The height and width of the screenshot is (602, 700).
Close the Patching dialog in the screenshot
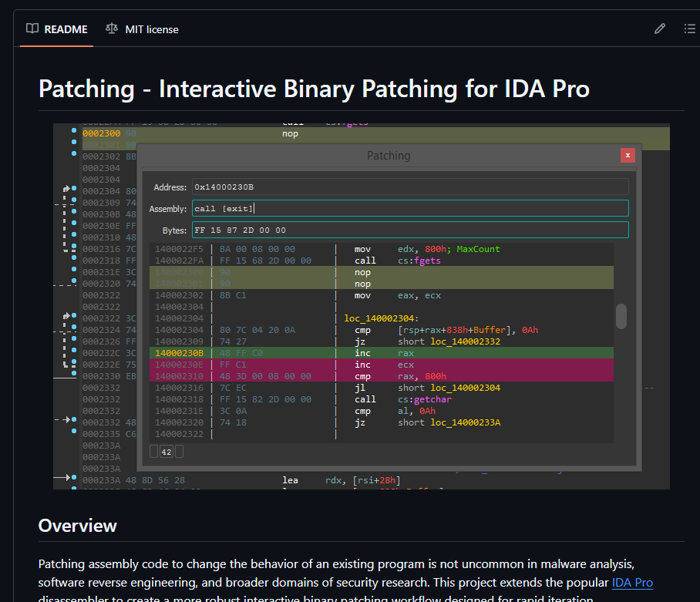click(x=628, y=155)
